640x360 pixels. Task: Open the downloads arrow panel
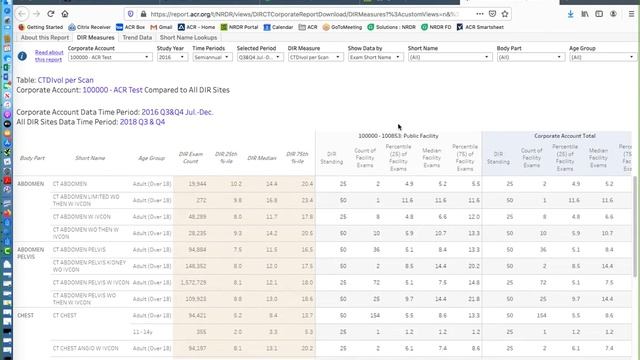pyautogui.click(x=571, y=14)
